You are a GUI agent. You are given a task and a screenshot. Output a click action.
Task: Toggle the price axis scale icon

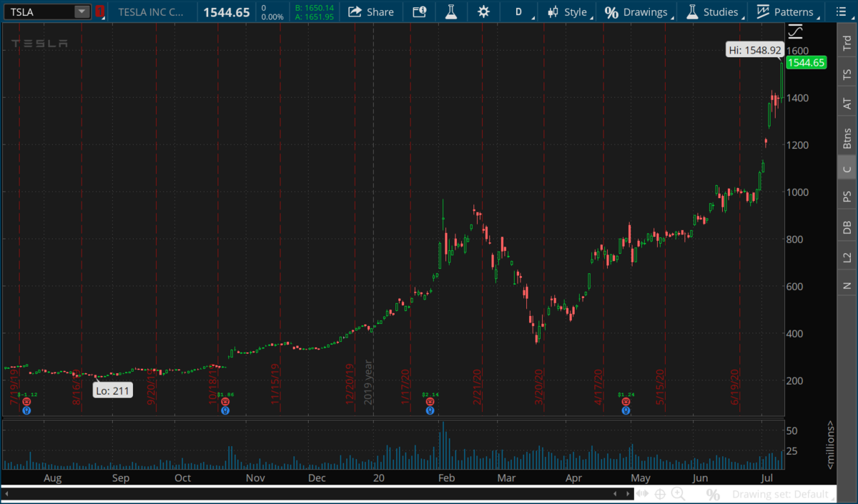tap(795, 31)
